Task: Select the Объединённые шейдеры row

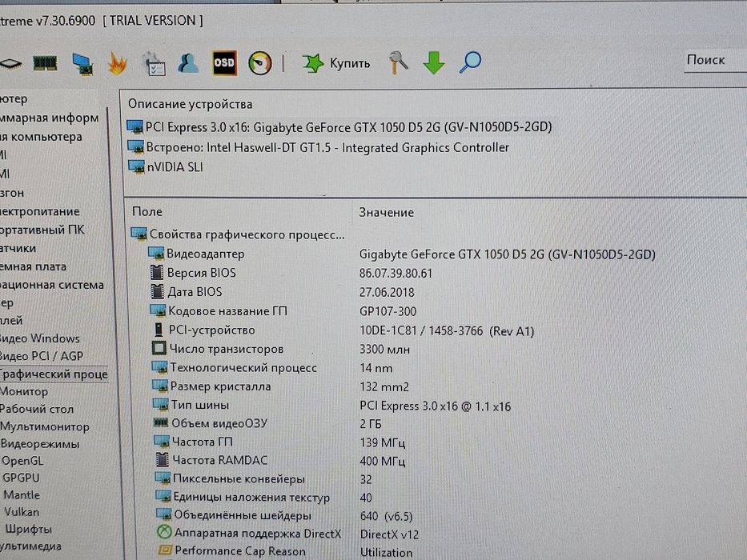Action: [284, 516]
